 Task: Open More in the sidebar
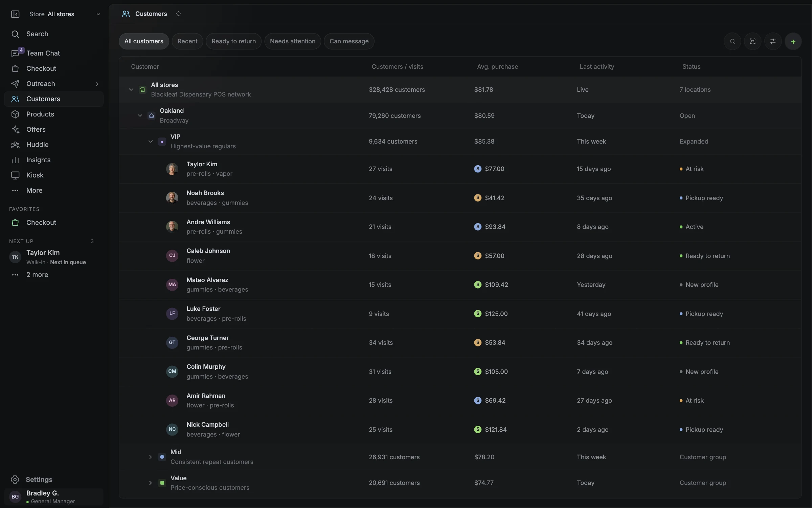(x=53, y=190)
